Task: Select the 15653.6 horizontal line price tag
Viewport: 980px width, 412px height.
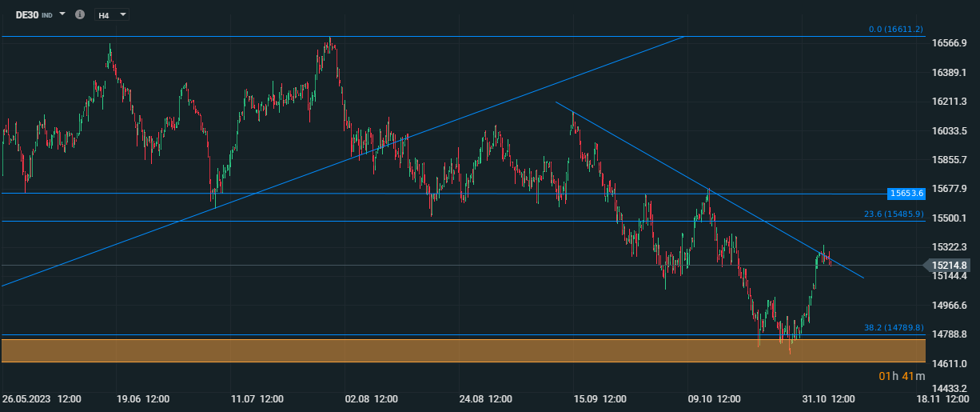Action: pyautogui.click(x=906, y=193)
